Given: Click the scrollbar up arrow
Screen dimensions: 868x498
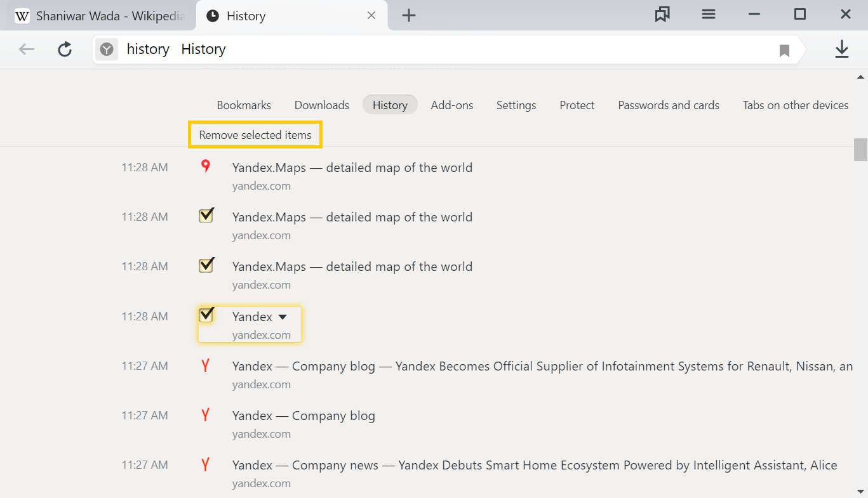Looking at the screenshot, I should [x=860, y=77].
